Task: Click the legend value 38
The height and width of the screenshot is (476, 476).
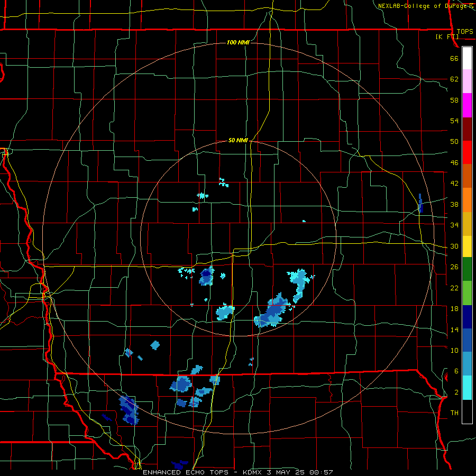Action: point(454,204)
